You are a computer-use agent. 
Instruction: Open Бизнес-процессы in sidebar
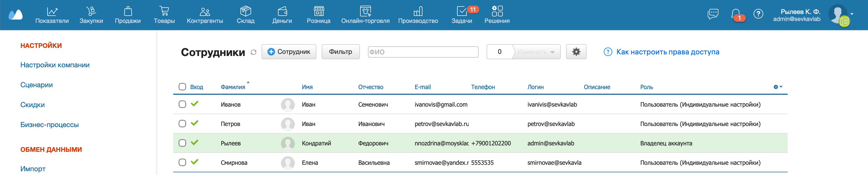click(49, 125)
